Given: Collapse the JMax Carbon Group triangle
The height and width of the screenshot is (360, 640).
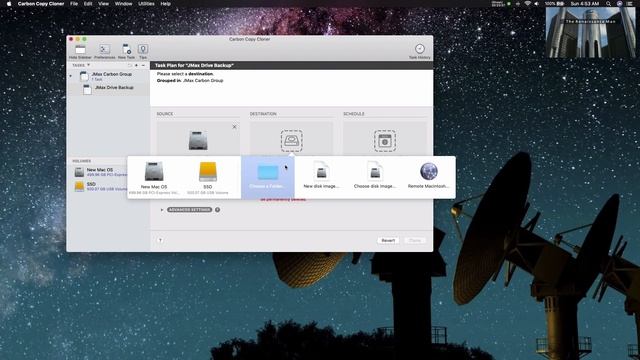Looking at the screenshot, I should (71, 76).
